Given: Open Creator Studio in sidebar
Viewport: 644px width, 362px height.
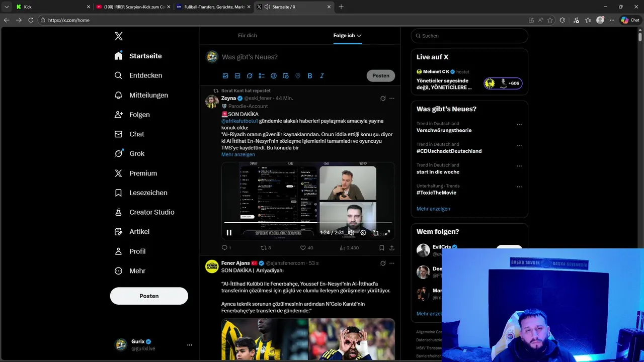Looking at the screenshot, I should 144,212.
